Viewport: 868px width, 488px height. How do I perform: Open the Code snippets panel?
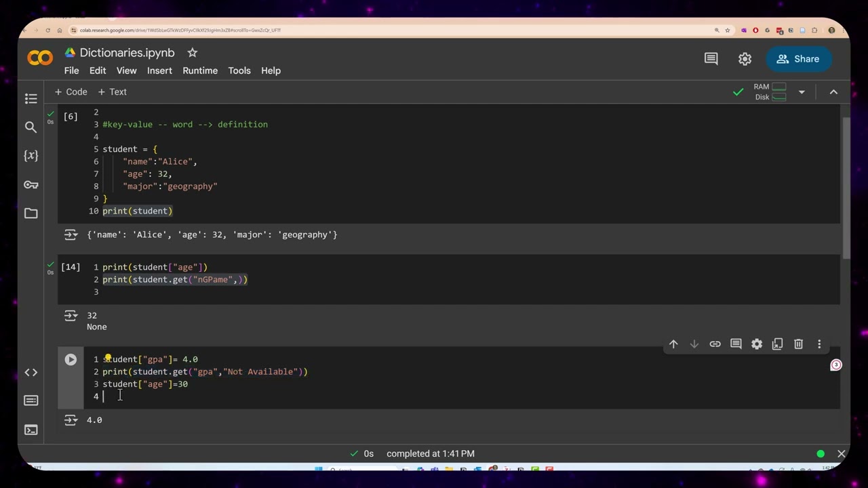pos(31,372)
